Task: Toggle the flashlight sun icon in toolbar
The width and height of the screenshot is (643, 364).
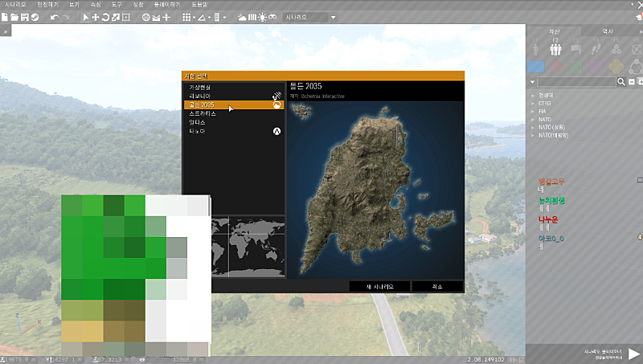Action: 262,17
